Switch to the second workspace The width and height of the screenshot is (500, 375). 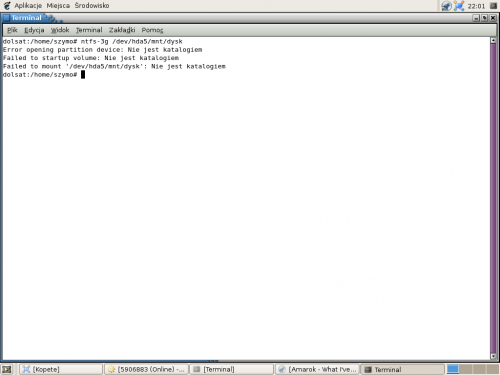click(466, 369)
